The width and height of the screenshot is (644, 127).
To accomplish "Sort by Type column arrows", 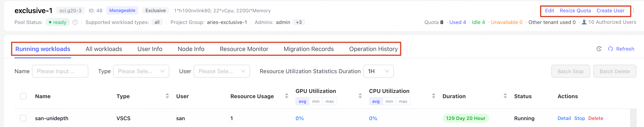I will pos(167,96).
